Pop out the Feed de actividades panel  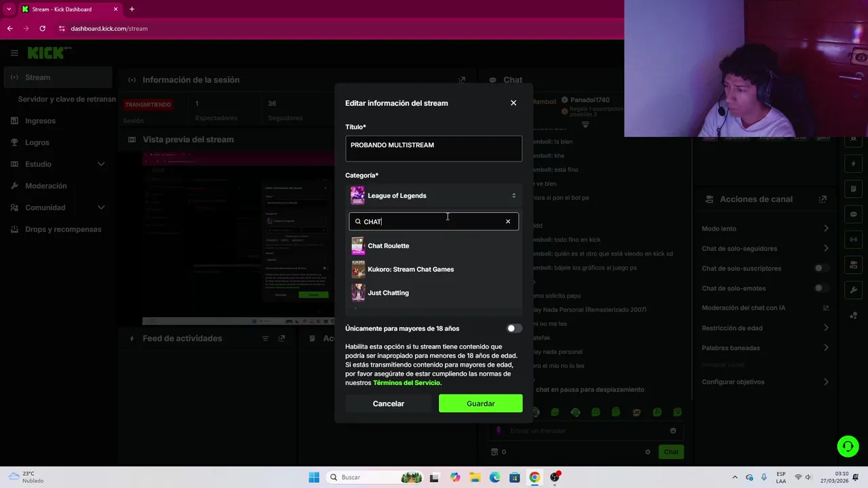point(281,338)
